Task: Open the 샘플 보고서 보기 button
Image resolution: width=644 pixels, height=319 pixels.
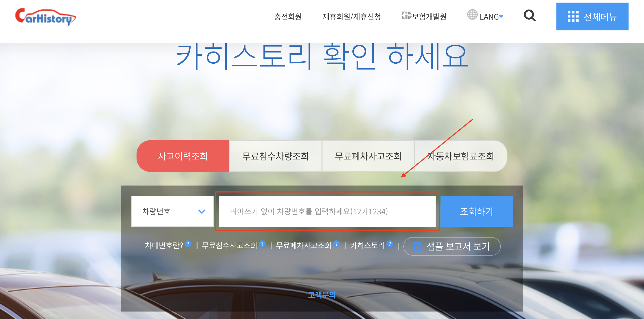Action: pos(452,246)
